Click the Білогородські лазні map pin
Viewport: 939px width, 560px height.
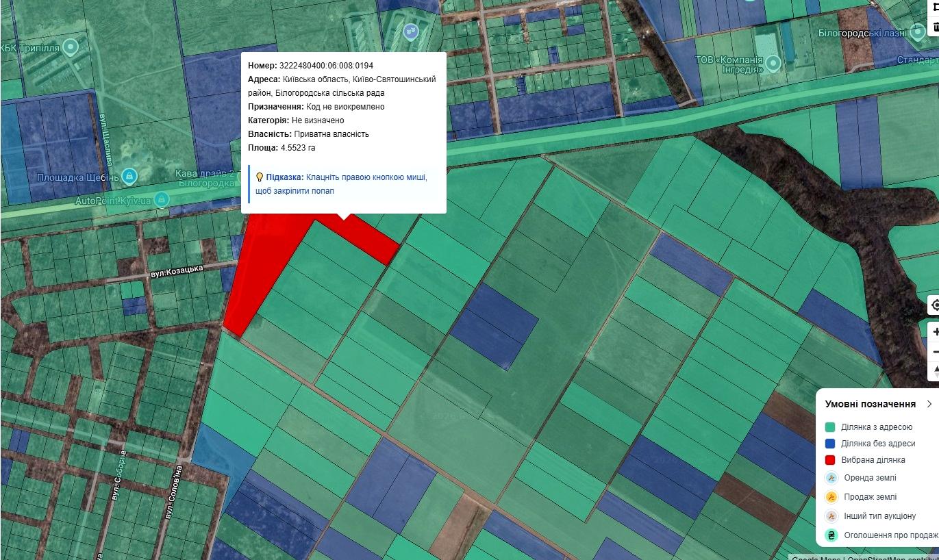[918, 31]
